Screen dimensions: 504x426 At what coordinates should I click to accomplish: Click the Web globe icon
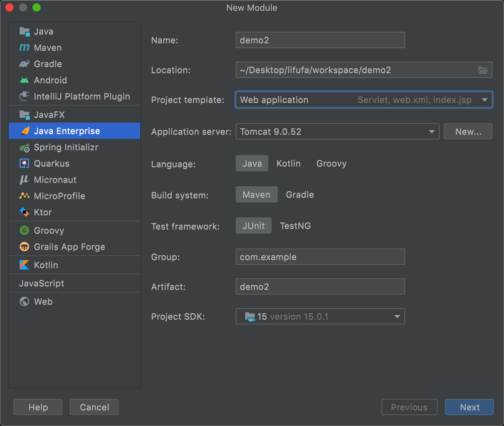tap(24, 301)
